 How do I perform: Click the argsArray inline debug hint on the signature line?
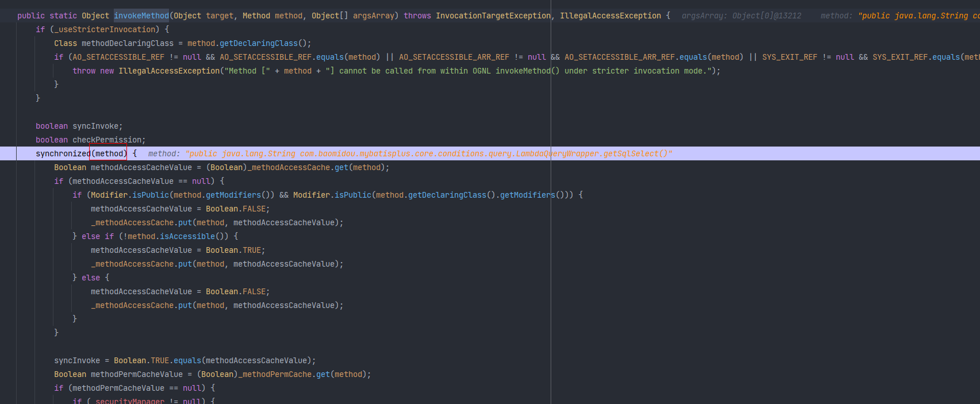pyautogui.click(x=741, y=16)
